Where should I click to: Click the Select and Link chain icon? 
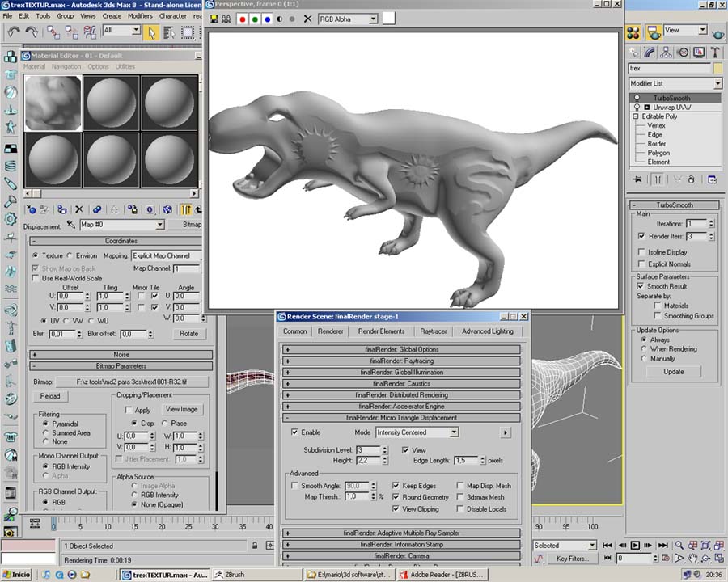click(x=53, y=32)
